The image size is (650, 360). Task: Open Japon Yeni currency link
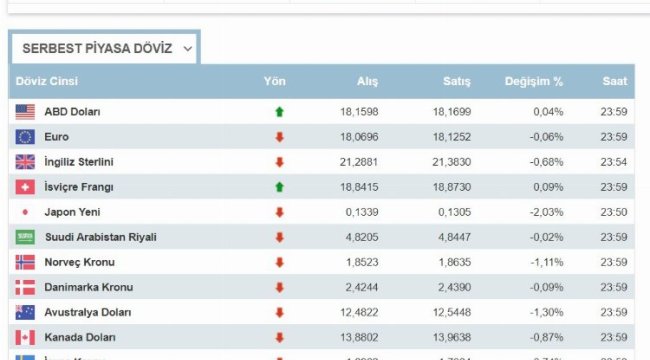pos(73,212)
